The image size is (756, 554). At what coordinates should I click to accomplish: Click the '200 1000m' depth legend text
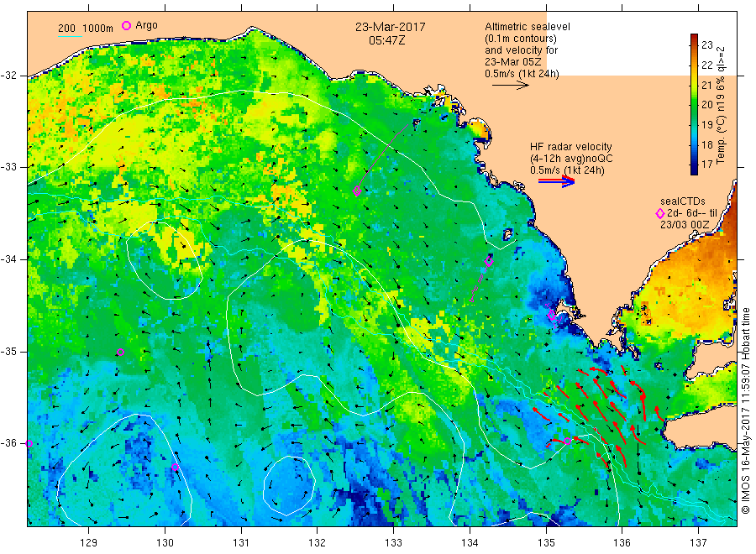point(86,29)
